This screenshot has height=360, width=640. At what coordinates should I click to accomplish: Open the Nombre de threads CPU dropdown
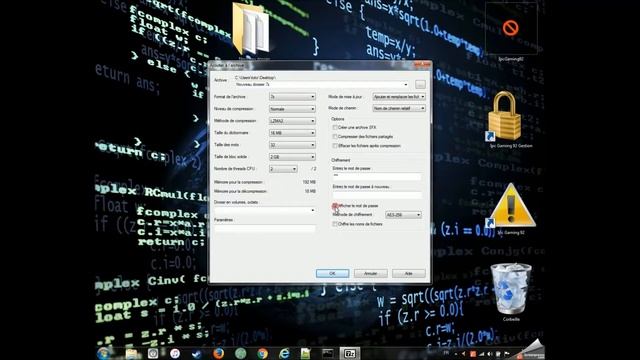pyautogui.click(x=283, y=169)
